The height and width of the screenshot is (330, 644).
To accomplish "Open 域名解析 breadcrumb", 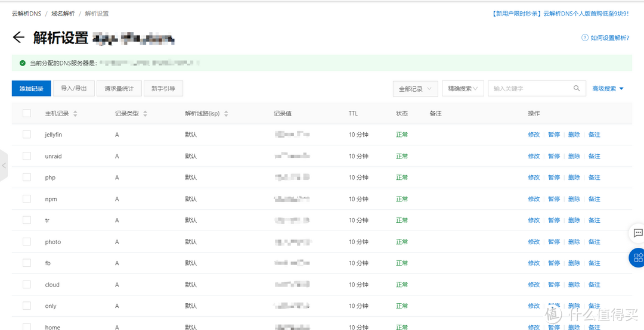I will [63, 14].
